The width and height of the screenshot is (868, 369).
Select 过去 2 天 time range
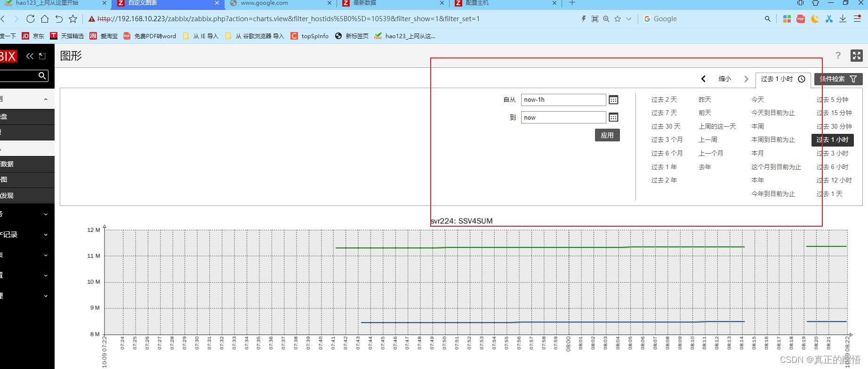point(664,99)
